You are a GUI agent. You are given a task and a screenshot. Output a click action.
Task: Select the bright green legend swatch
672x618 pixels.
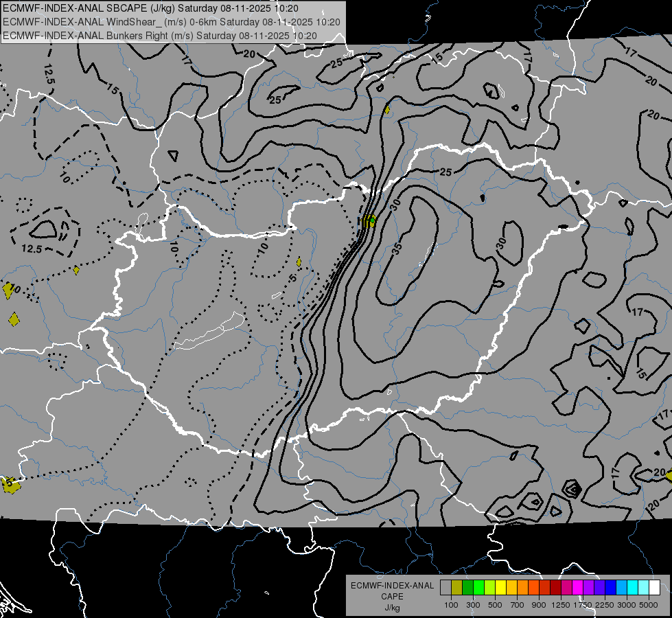coord(478,588)
